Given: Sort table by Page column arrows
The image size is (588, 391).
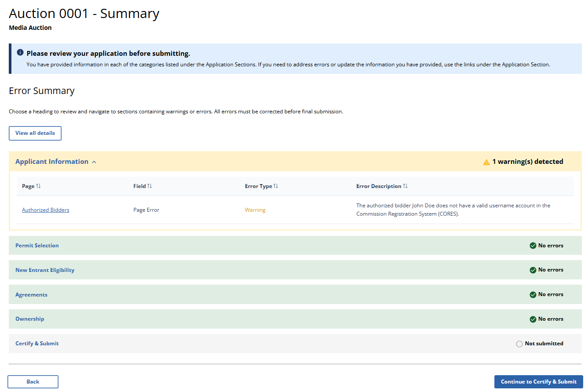Looking at the screenshot, I should coord(39,186).
